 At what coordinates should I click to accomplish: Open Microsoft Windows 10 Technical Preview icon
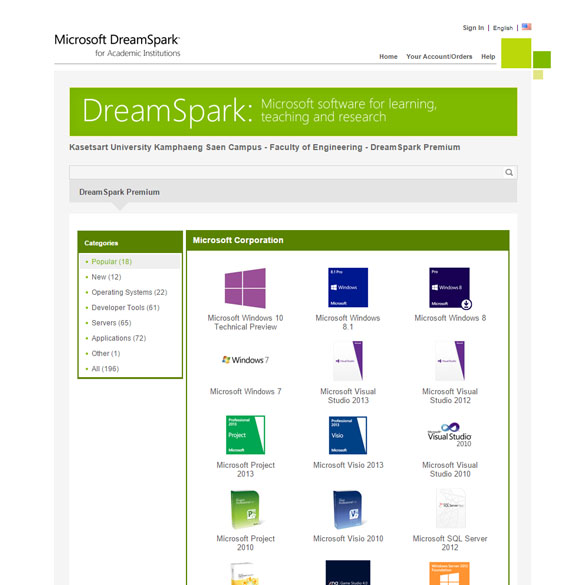coord(245,288)
